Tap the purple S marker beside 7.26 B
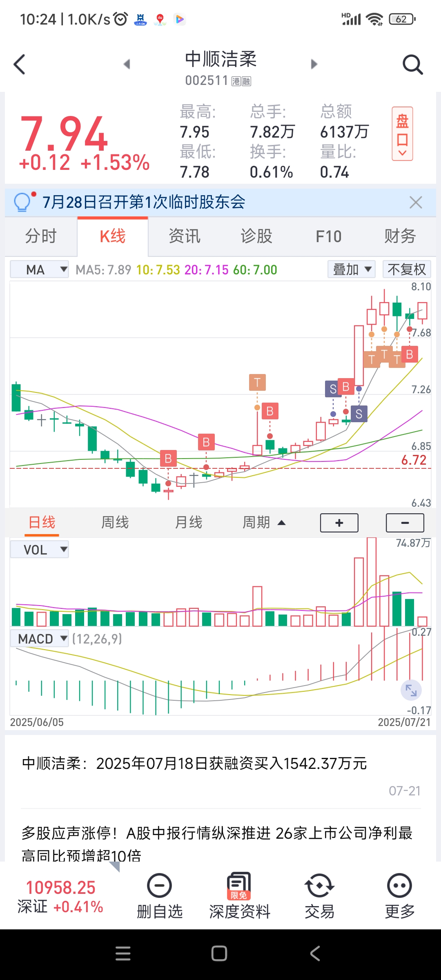The height and width of the screenshot is (980, 441). (333, 389)
